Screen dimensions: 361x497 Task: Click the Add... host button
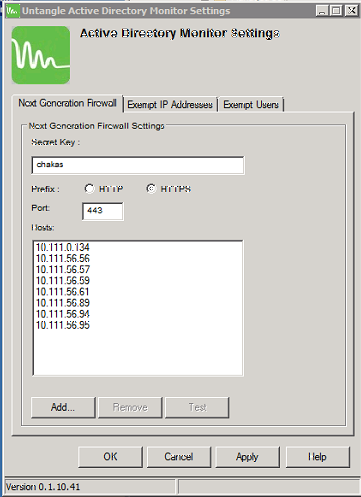point(63,407)
